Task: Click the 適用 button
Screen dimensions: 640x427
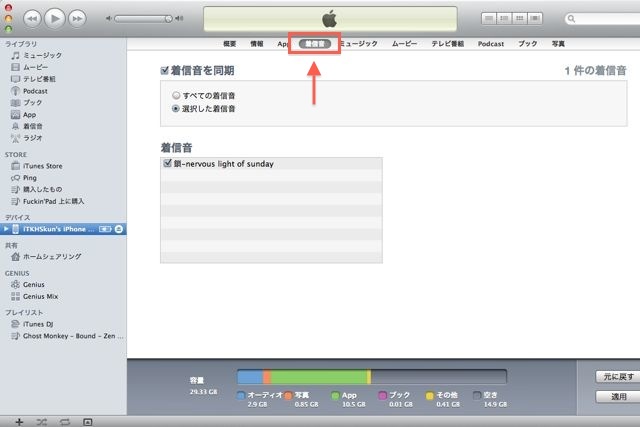Action: (618, 396)
